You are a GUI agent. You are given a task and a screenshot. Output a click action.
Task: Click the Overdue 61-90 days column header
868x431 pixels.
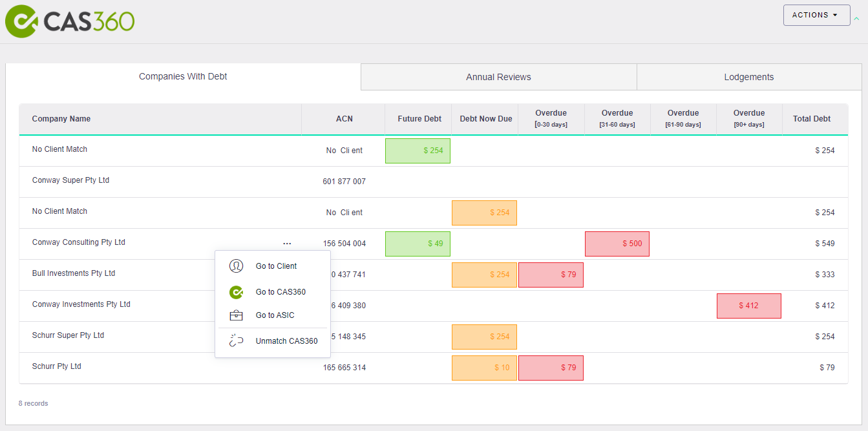pyautogui.click(x=683, y=119)
